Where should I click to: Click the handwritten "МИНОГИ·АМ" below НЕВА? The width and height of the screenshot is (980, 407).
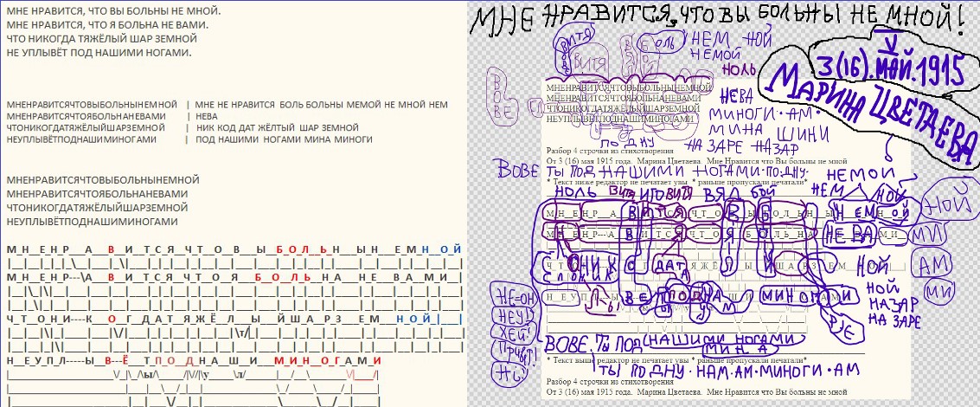click(x=764, y=116)
